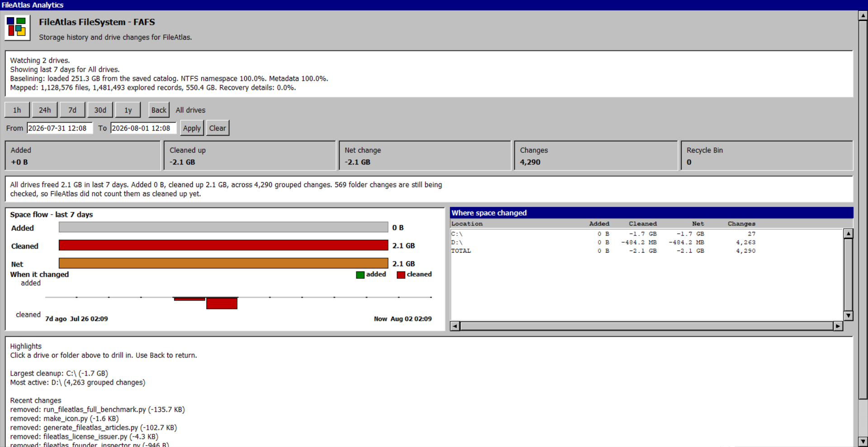
Task: Click the Net column header in the table
Action: click(698, 224)
